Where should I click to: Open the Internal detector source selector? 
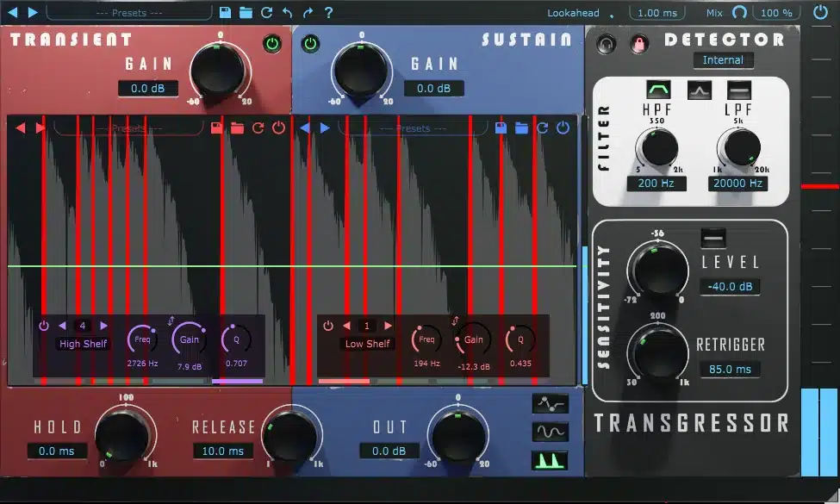point(723,60)
